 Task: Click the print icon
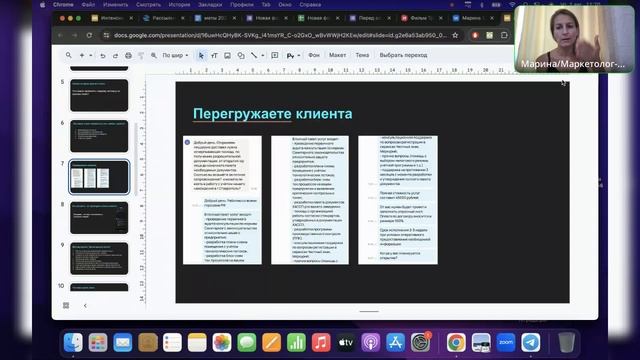(x=129, y=56)
